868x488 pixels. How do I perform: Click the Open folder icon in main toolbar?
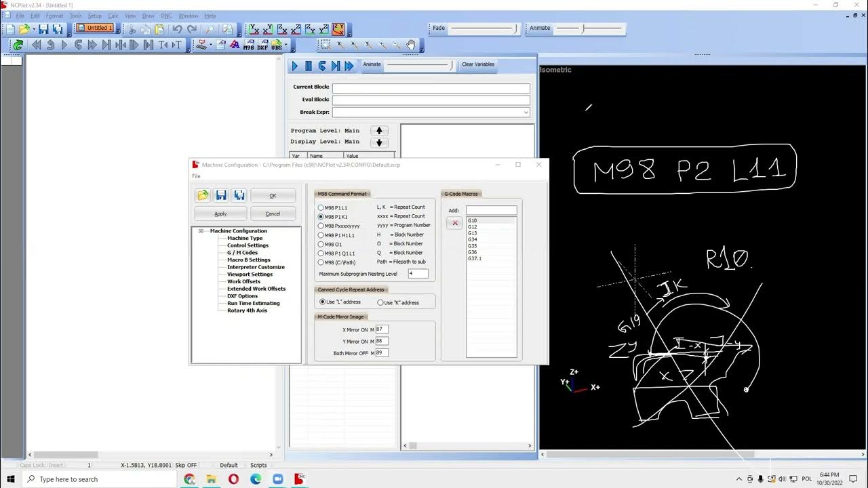click(x=24, y=29)
